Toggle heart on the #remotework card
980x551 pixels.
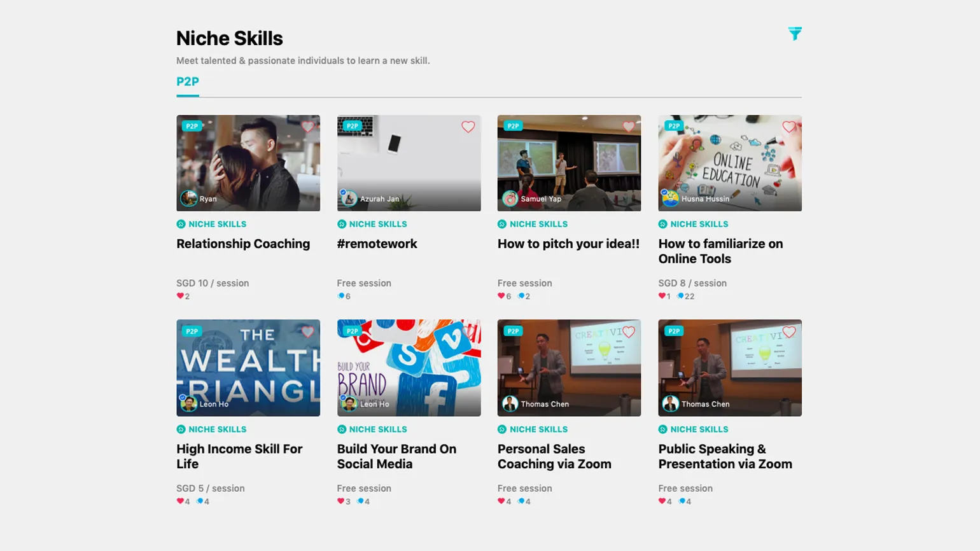468,127
